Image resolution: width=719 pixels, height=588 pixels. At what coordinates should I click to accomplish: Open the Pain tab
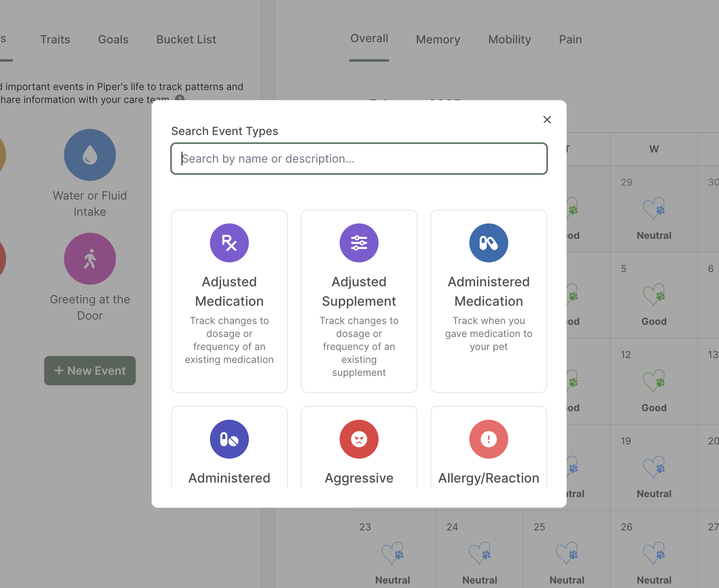pyautogui.click(x=570, y=39)
